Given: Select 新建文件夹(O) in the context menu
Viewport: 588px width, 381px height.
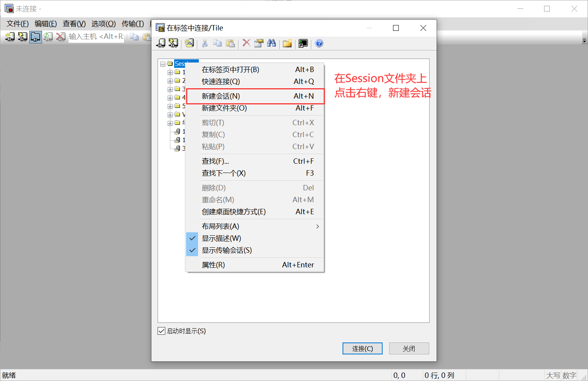Looking at the screenshot, I should coord(255,108).
